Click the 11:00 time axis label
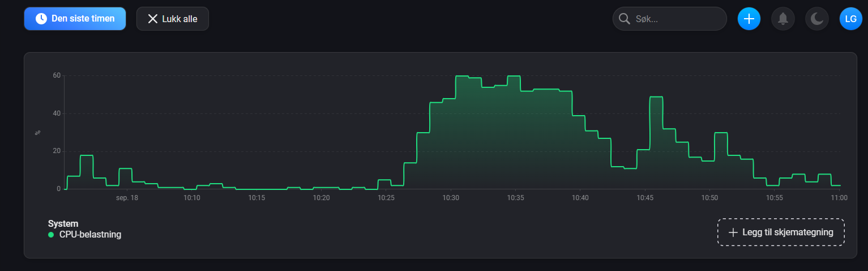Screen dimensions: 868x271 pyautogui.click(x=839, y=198)
